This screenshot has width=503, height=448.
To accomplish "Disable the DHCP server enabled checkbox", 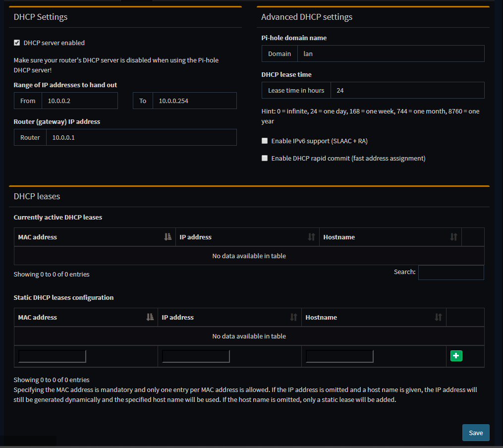I will click(17, 43).
